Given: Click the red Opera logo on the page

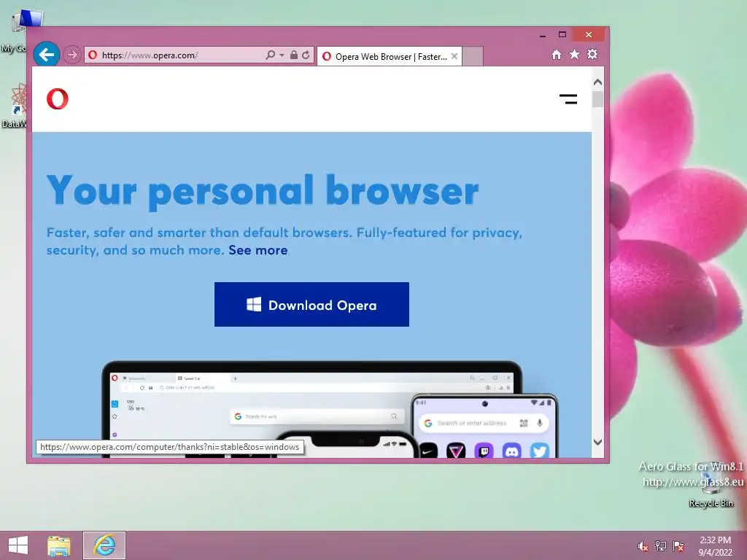Looking at the screenshot, I should pyautogui.click(x=57, y=98).
